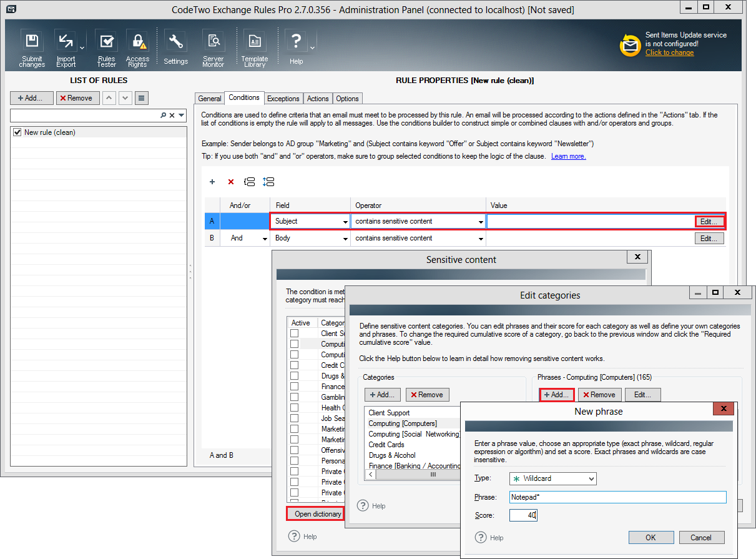Open the Subject field dropdown in row A
The image size is (756, 559).
click(345, 222)
